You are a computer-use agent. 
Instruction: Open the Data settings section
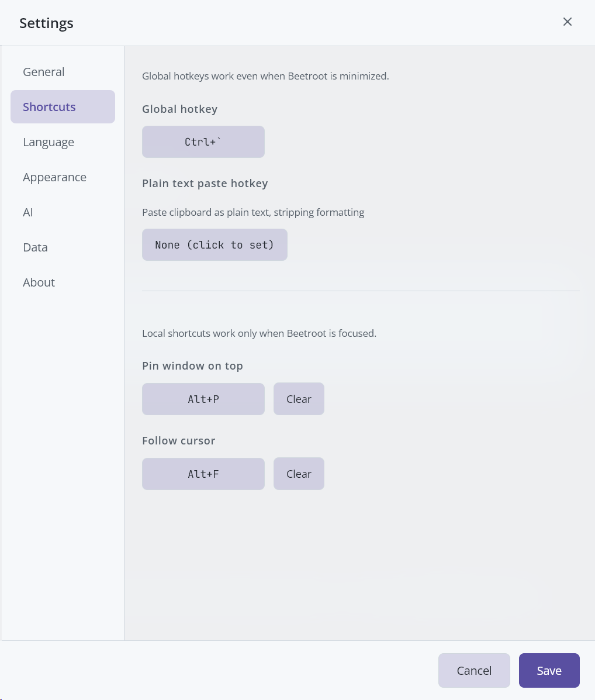tap(35, 247)
